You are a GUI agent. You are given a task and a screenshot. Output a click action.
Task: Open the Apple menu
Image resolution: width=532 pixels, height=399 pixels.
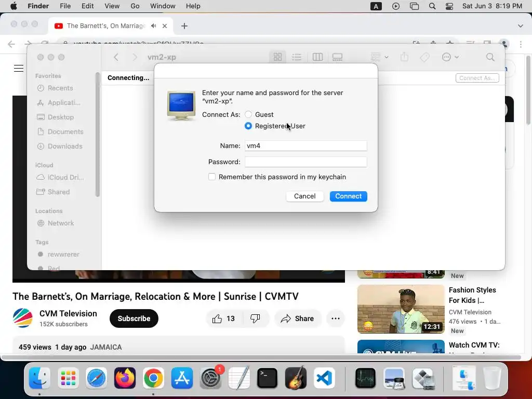click(14, 6)
